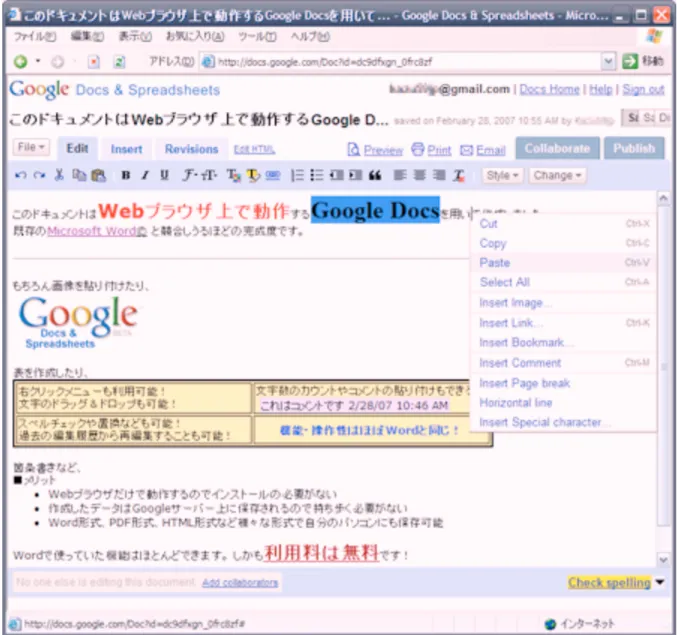Screen dimensions: 677x635
Task: Click the Redo icon in editor toolbar
Action: click(x=39, y=175)
